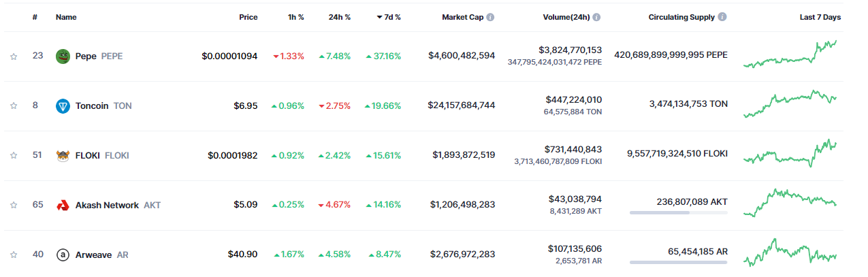This screenshot has width=868, height=277.
Task: Click the Pepe frog coin icon
Action: coord(63,56)
